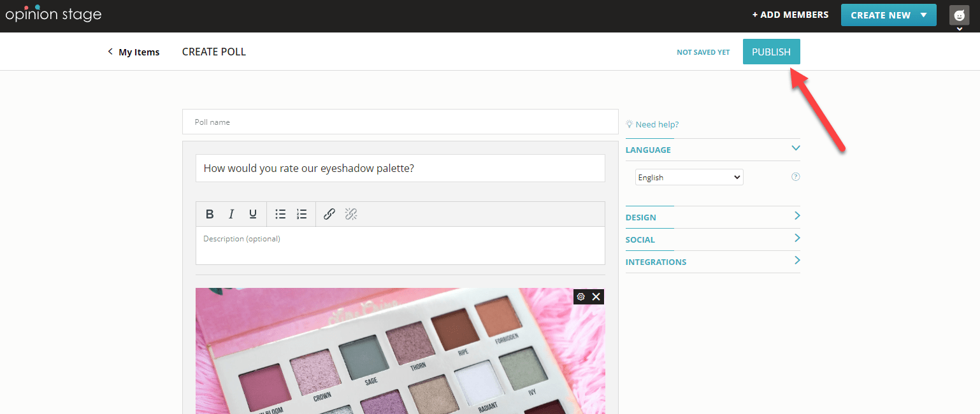Insert a numbered list in description

[302, 214]
